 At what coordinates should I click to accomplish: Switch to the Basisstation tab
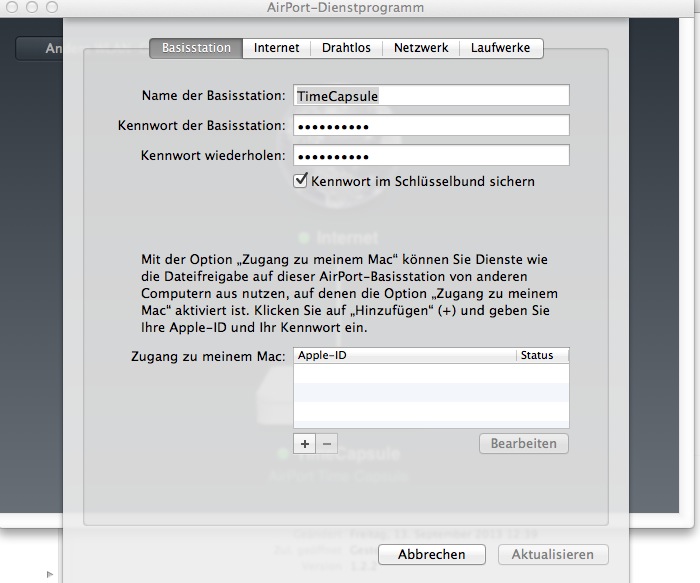click(x=196, y=48)
